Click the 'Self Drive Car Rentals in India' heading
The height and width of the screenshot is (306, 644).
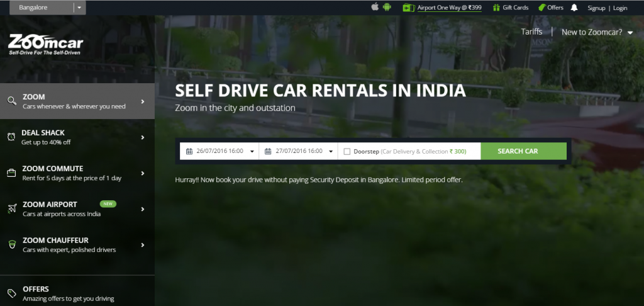click(320, 91)
